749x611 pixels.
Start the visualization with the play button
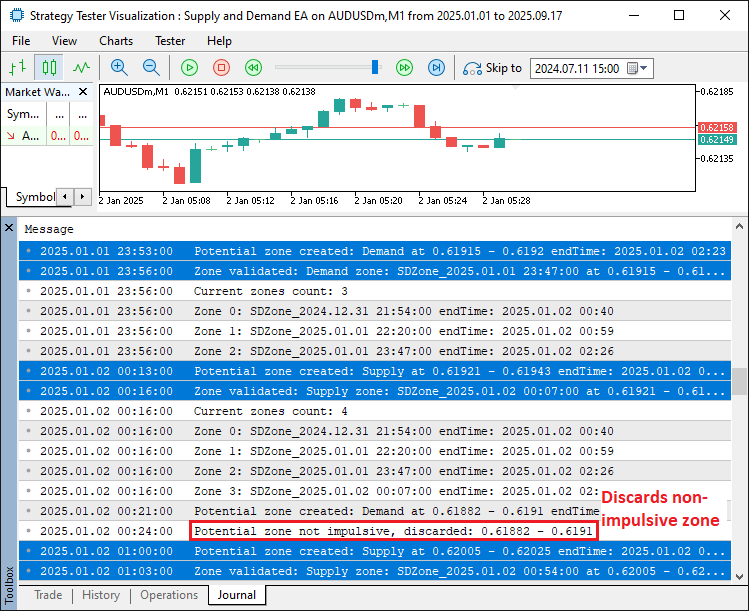(190, 68)
